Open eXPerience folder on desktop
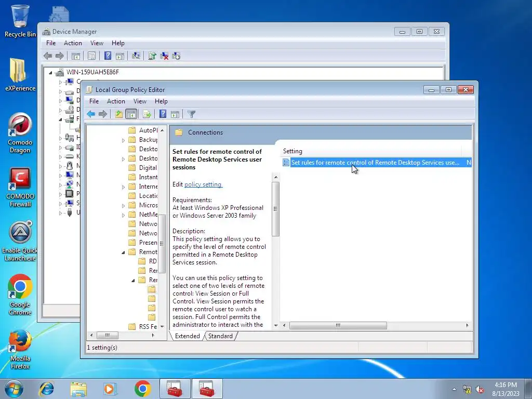Image resolution: width=532 pixels, height=399 pixels. click(x=20, y=75)
